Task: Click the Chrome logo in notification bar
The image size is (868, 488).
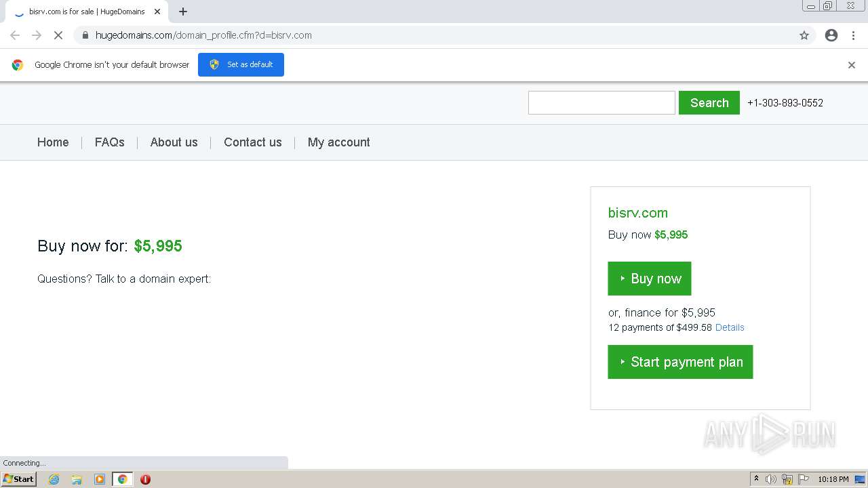Action: pos(18,65)
